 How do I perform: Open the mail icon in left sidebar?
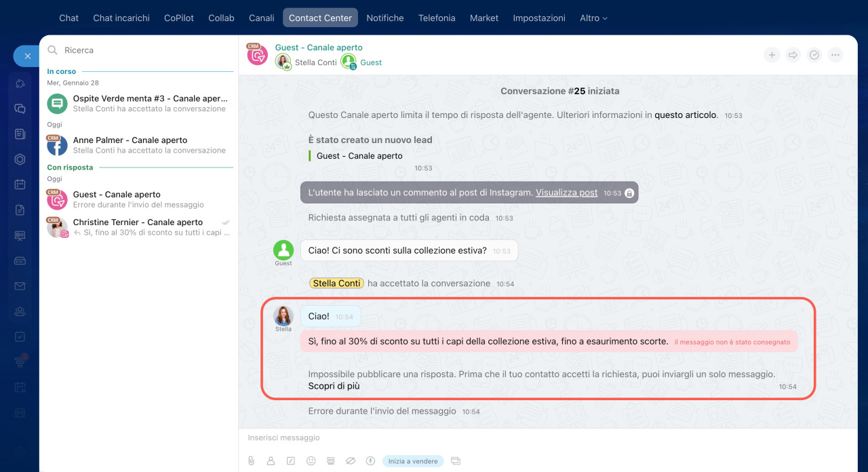[x=20, y=286]
